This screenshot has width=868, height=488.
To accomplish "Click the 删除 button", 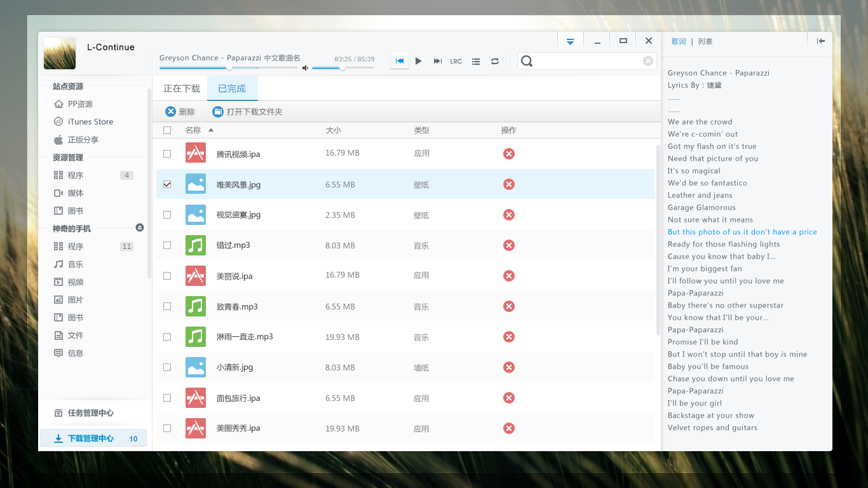I will pyautogui.click(x=180, y=112).
